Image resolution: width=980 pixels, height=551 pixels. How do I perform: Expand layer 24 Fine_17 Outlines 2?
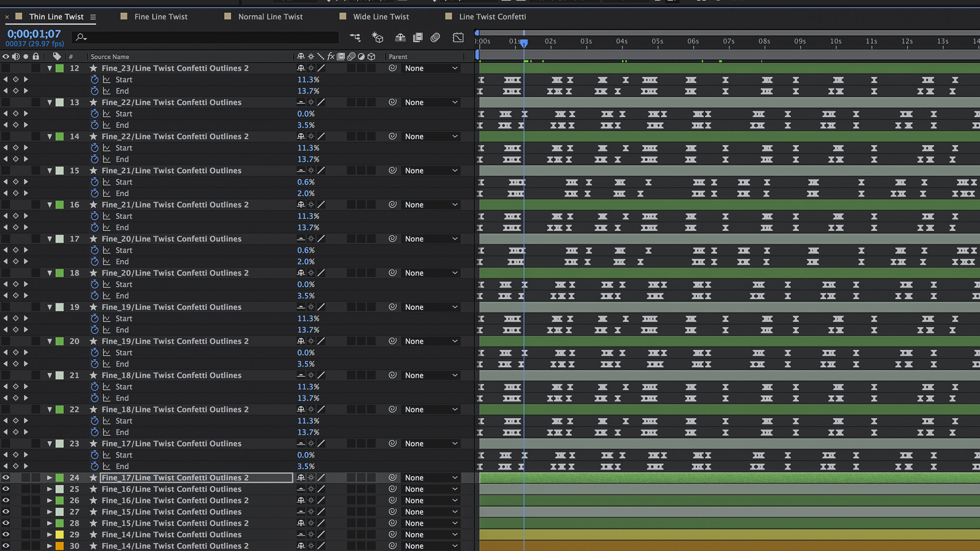49,478
